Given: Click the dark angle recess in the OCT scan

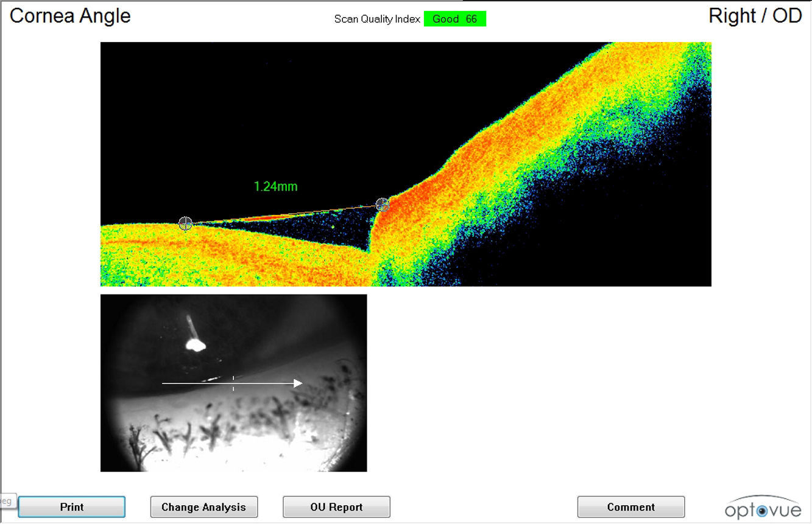Looking at the screenshot, I should click(x=341, y=231).
